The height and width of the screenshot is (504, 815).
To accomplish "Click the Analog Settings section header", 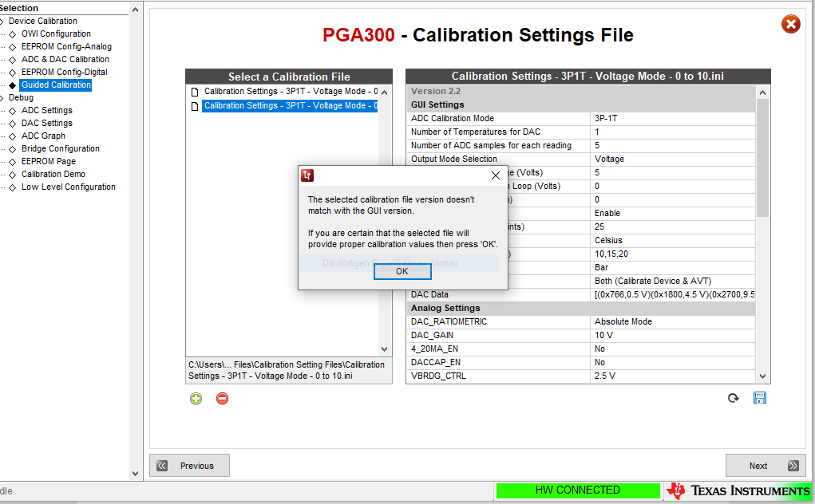I will click(x=581, y=309).
